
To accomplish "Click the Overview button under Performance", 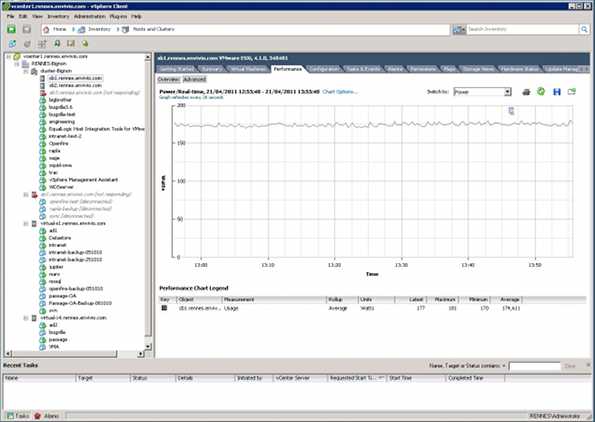I will 168,79.
